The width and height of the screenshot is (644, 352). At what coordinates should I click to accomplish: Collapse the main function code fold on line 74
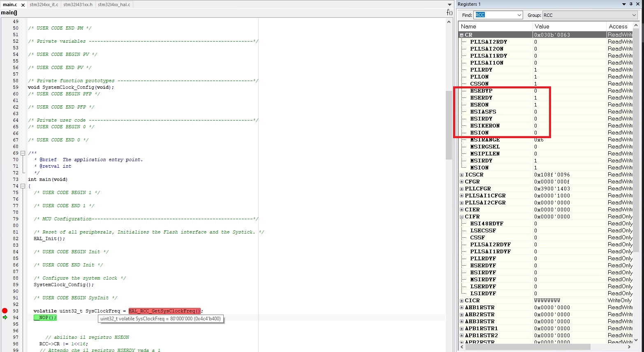pos(23,186)
